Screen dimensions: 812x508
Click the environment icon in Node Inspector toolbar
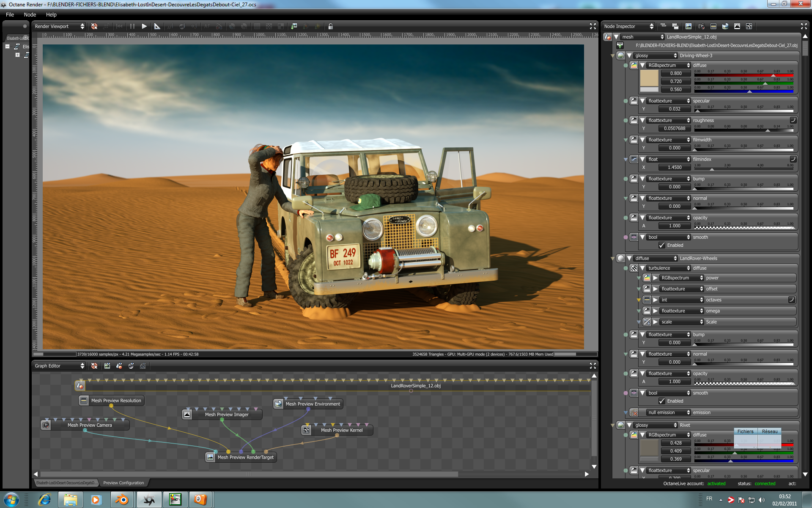(725, 26)
